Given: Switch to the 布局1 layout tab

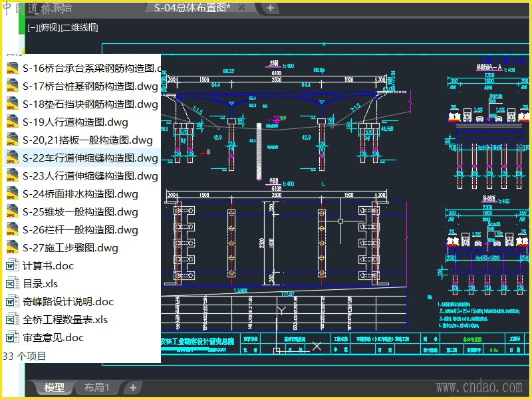Looking at the screenshot, I should pyautogui.click(x=97, y=388).
